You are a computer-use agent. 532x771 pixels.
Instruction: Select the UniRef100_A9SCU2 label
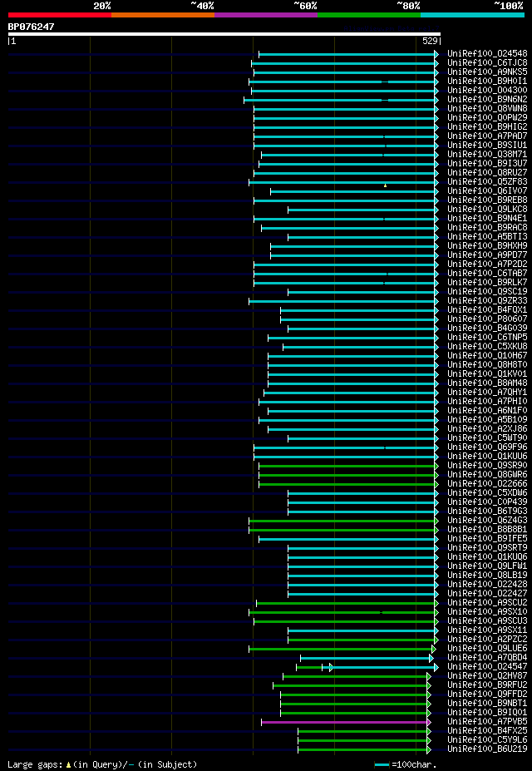(x=487, y=603)
